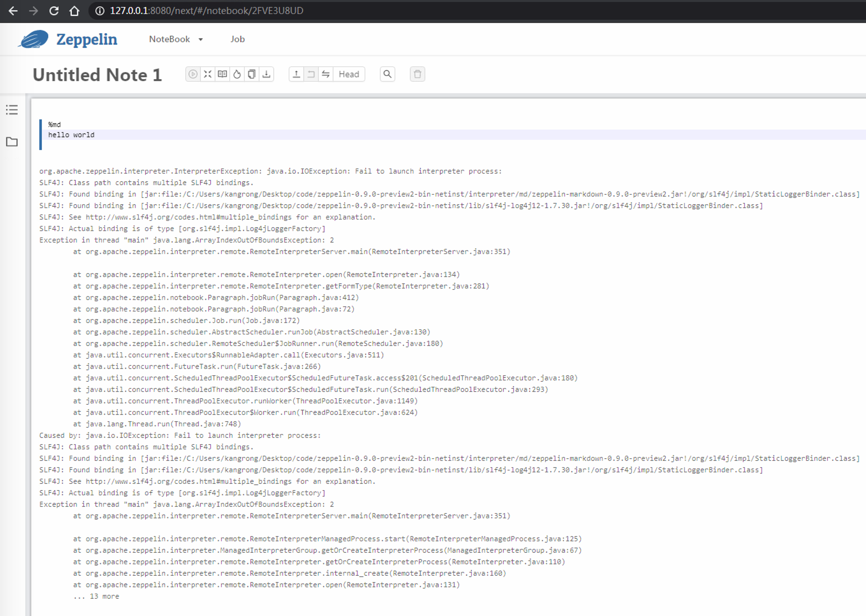
Task: Compare revisions with the swap-arrows icon
Action: click(326, 74)
